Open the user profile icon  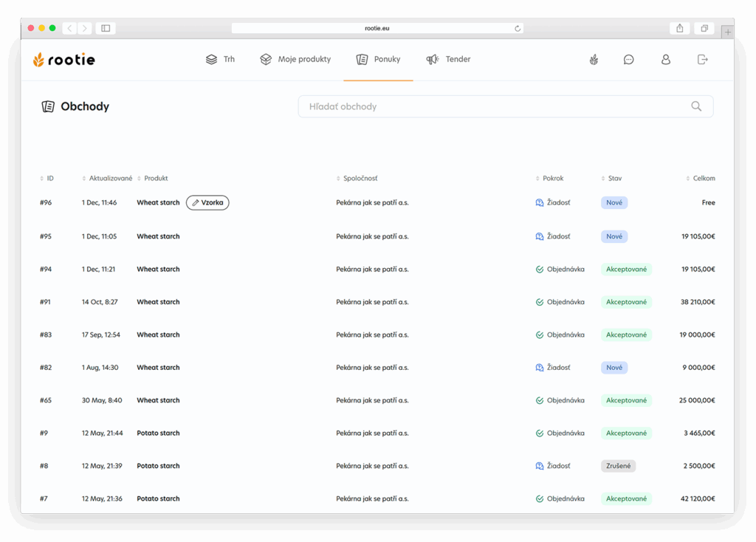click(x=665, y=60)
